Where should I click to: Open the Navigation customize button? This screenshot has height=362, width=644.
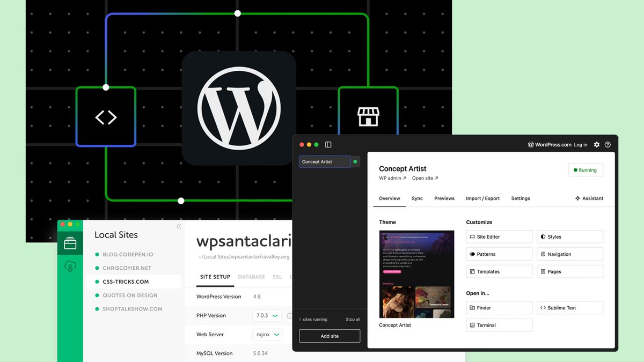pyautogui.click(x=570, y=254)
